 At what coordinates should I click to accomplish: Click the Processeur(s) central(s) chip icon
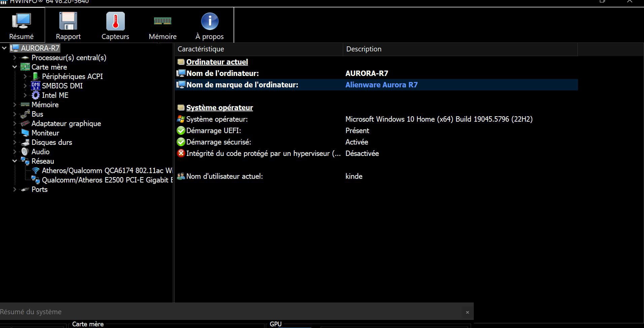[x=25, y=58]
